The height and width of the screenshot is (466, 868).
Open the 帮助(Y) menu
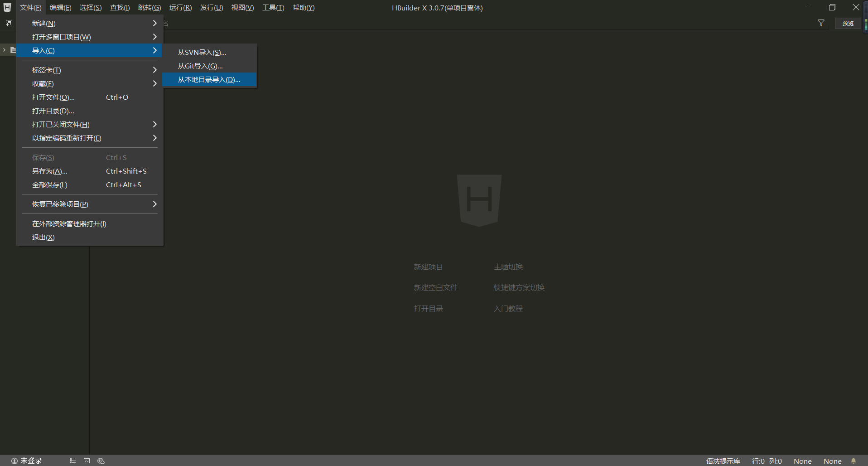click(304, 8)
